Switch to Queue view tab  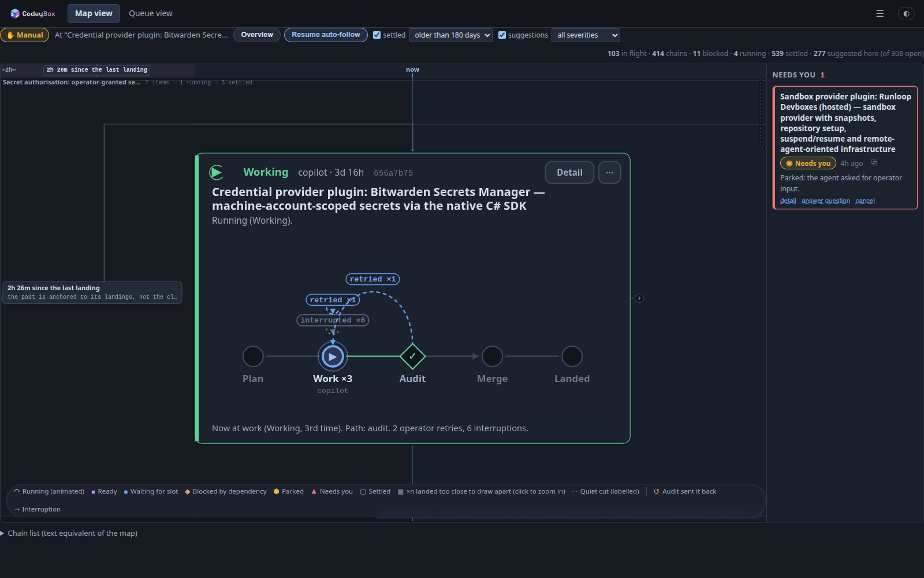coord(151,13)
